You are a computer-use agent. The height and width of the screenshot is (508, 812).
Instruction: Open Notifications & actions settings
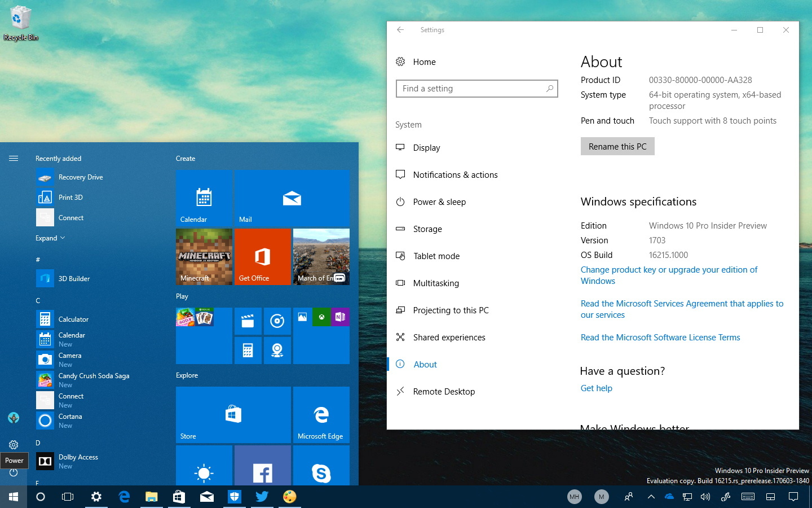click(x=447, y=175)
